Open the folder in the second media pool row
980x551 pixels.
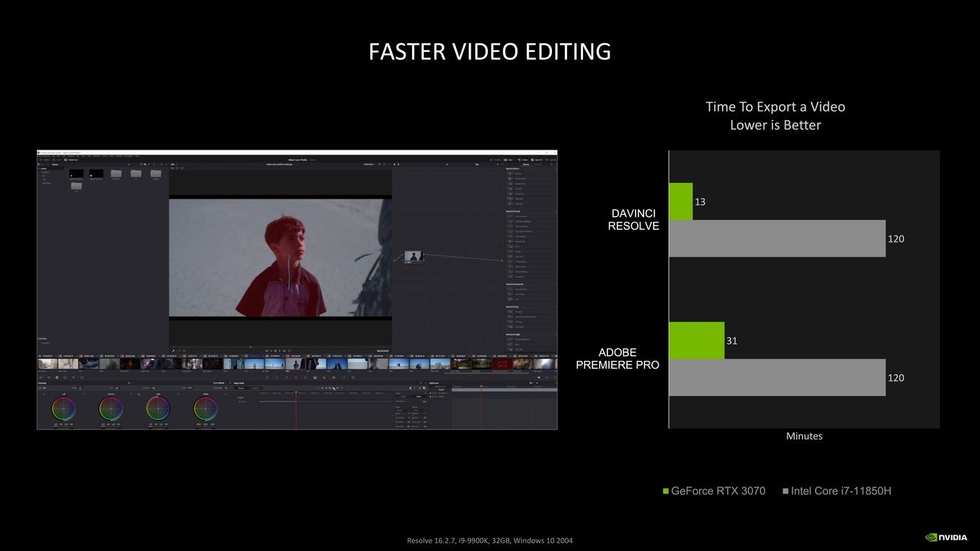(x=76, y=186)
